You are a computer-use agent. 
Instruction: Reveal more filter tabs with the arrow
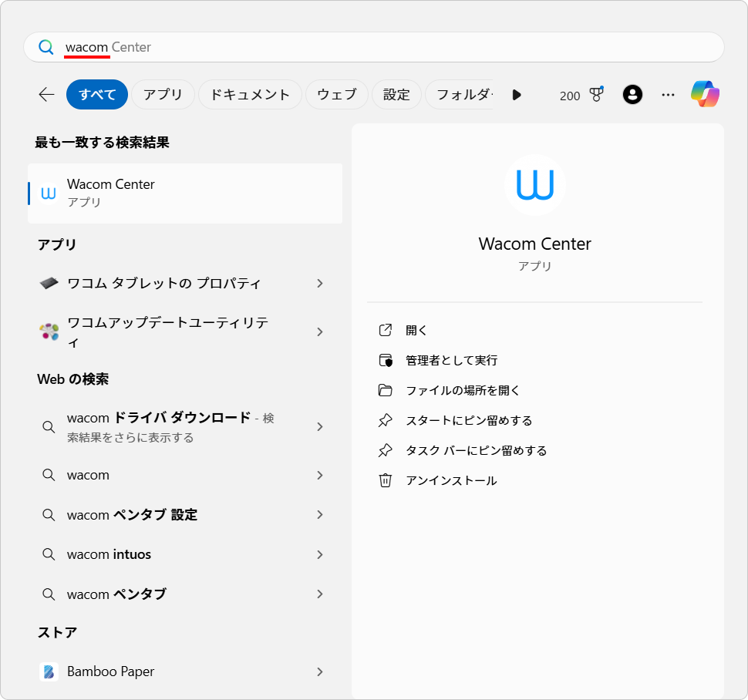517,94
